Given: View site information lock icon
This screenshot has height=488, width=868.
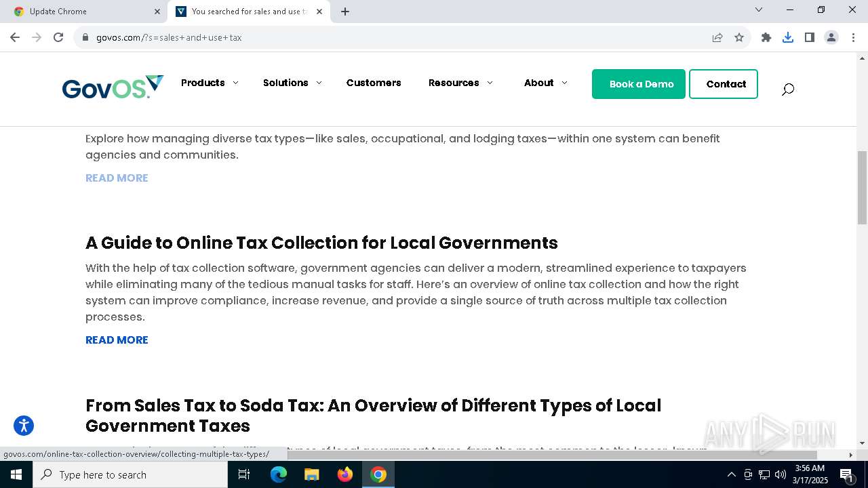Looking at the screenshot, I should (85, 37).
